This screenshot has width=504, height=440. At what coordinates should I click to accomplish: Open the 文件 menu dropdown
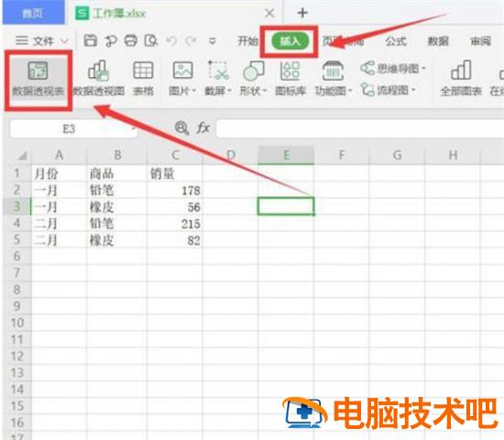tap(42, 41)
